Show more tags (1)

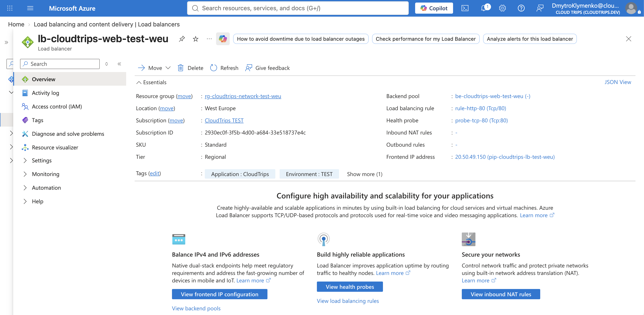click(364, 174)
